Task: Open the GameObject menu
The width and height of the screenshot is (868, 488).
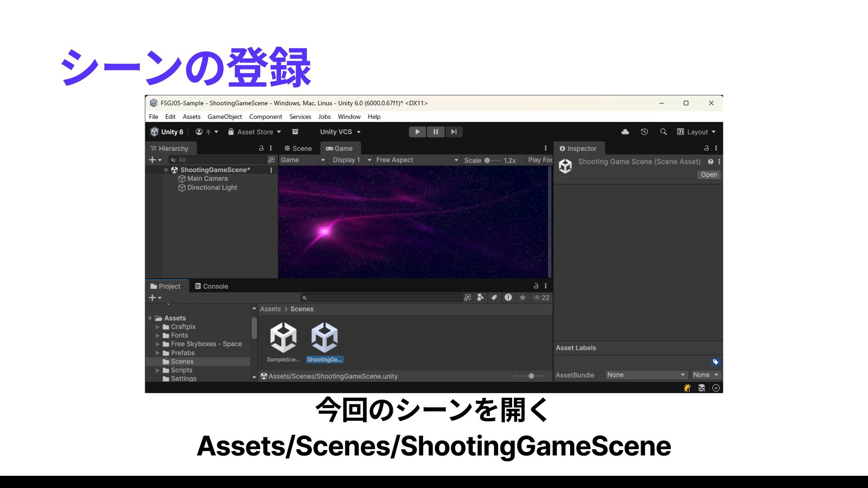Action: tap(224, 117)
